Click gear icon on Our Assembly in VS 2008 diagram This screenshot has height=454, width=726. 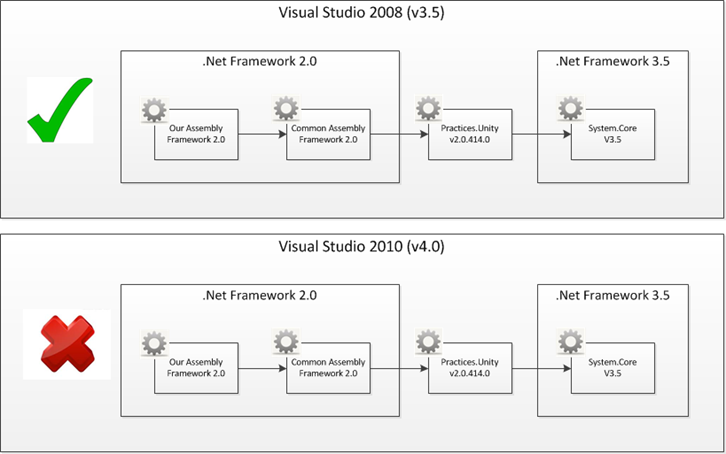click(x=155, y=109)
